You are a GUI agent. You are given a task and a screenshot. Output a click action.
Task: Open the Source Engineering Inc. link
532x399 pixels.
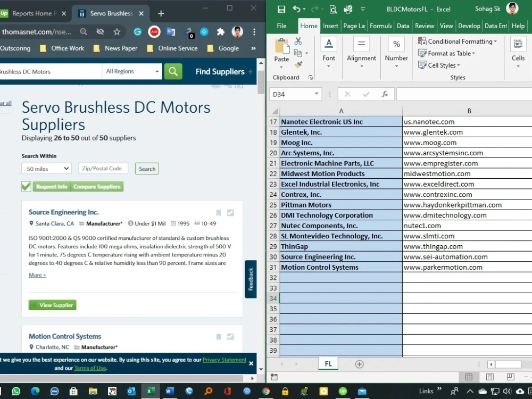point(63,212)
